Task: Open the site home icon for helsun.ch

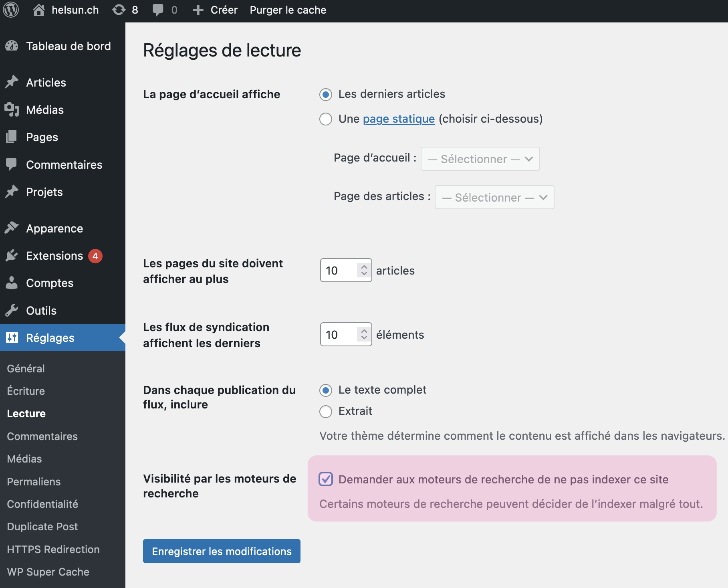Action: [39, 10]
